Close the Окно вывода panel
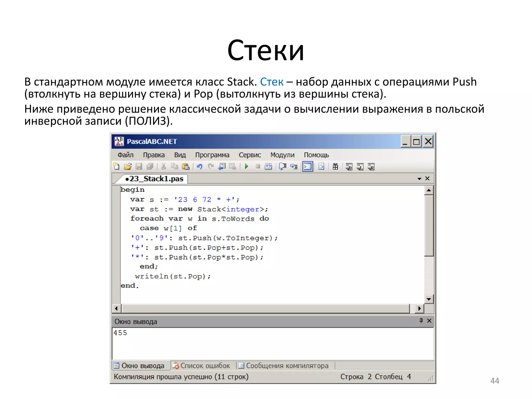532x399 pixels. point(429,321)
